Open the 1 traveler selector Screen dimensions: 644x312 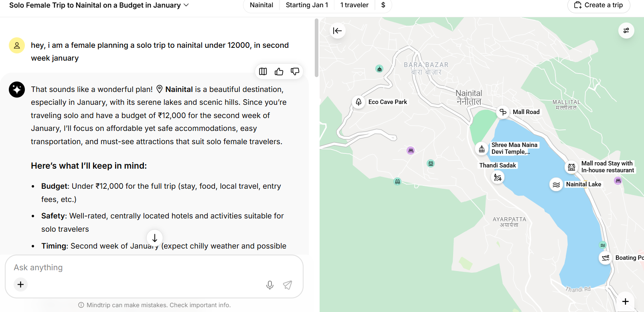354,5
